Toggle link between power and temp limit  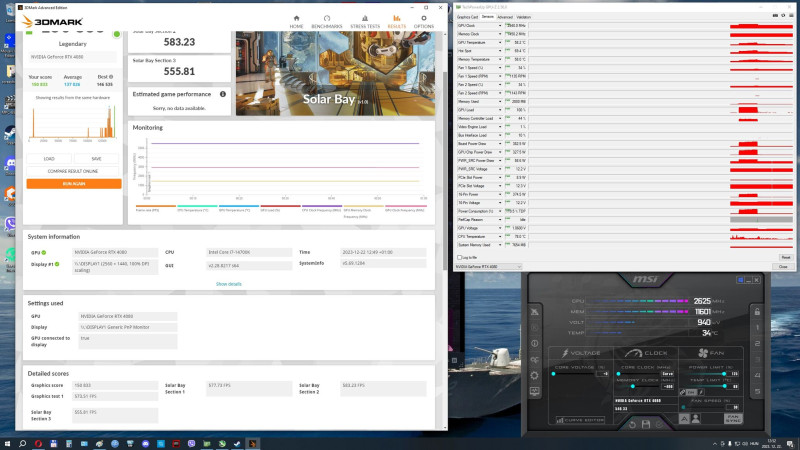tap(683, 392)
